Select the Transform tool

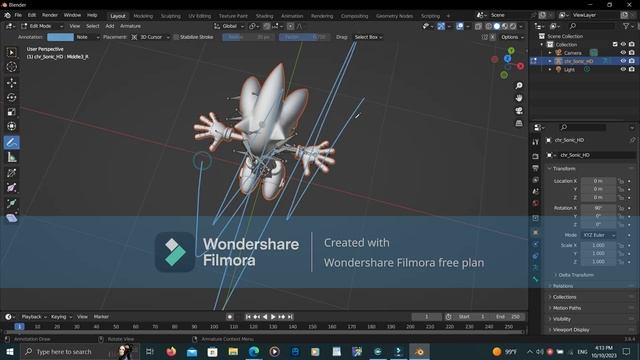11,126
